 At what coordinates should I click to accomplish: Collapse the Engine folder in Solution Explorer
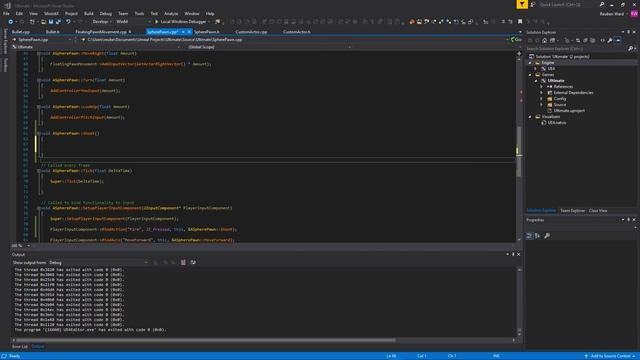coord(530,63)
